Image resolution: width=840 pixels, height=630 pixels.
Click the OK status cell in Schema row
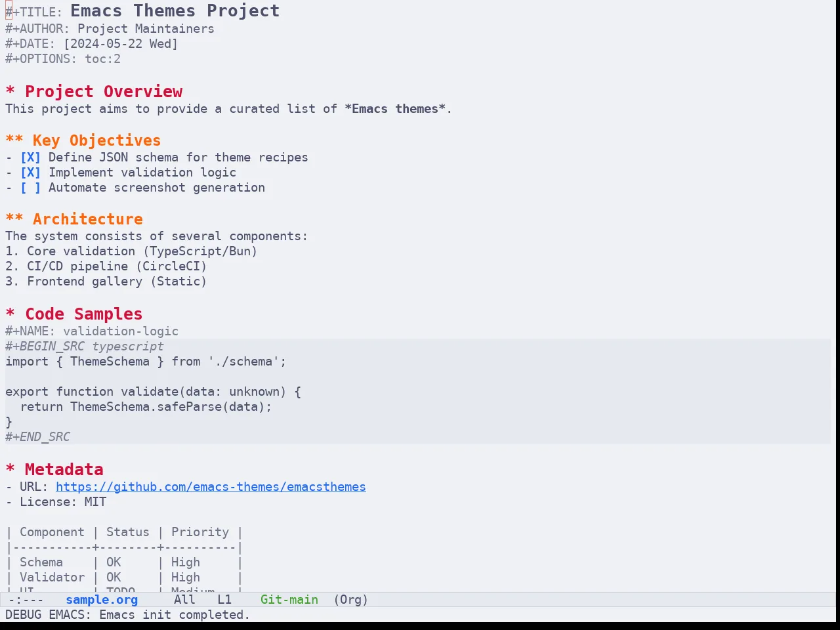point(114,562)
